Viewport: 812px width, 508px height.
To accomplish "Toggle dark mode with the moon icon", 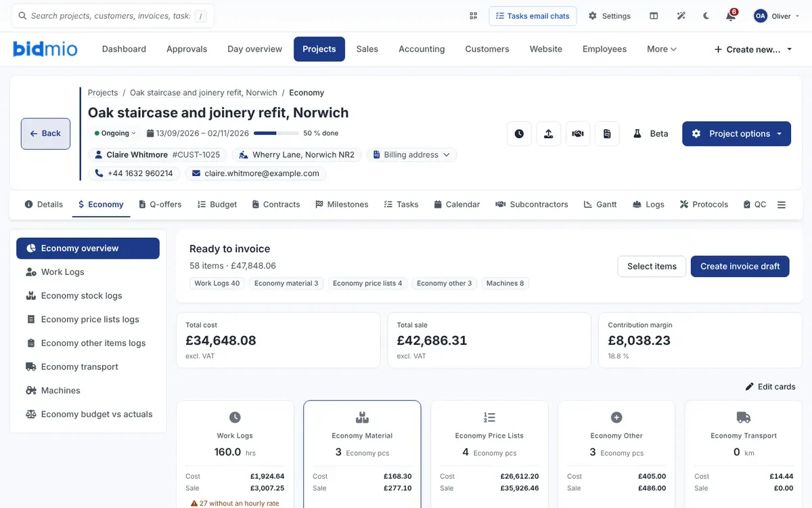I will coord(706,16).
